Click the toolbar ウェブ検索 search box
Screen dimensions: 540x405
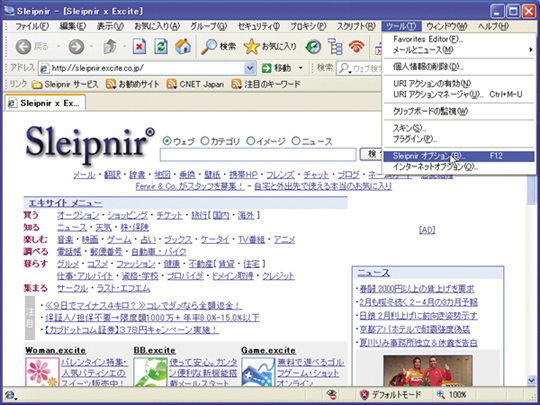pos(360,68)
